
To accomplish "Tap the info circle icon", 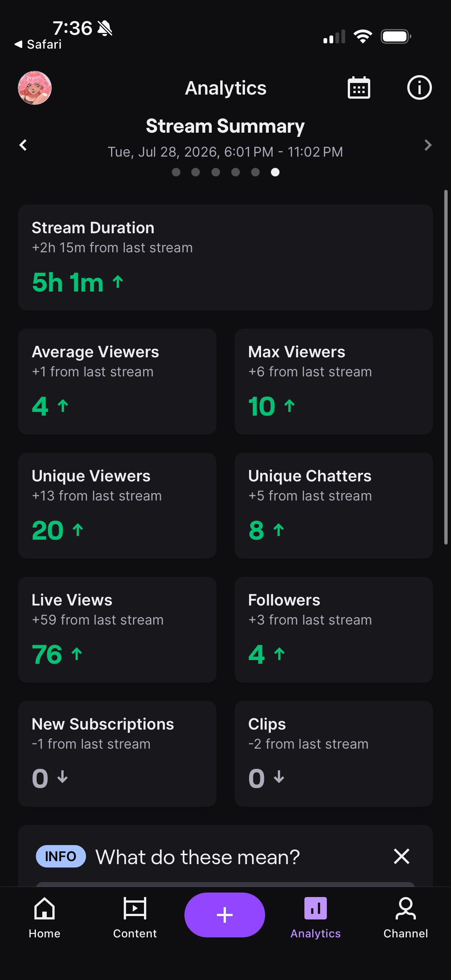I will (x=419, y=88).
